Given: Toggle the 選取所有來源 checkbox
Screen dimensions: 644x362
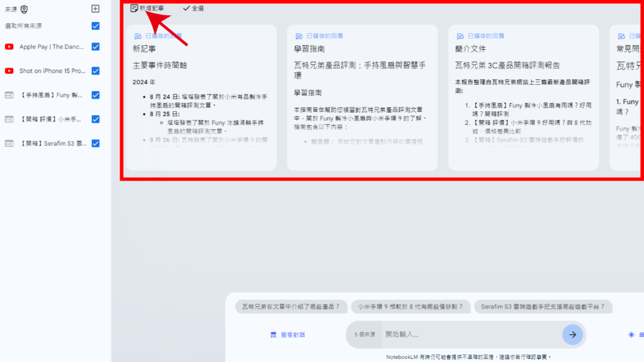Looking at the screenshot, I should tap(96, 26).
